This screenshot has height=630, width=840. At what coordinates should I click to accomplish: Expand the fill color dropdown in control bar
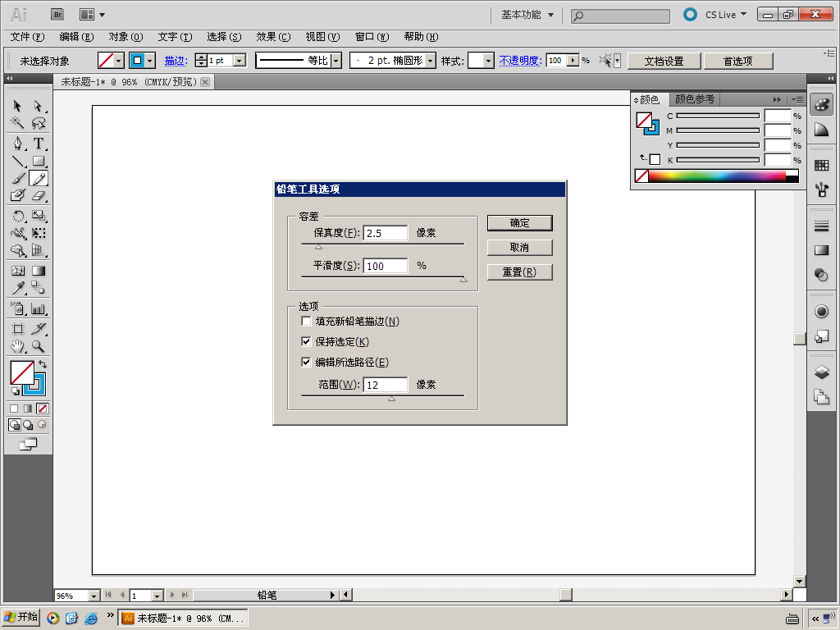pos(119,61)
